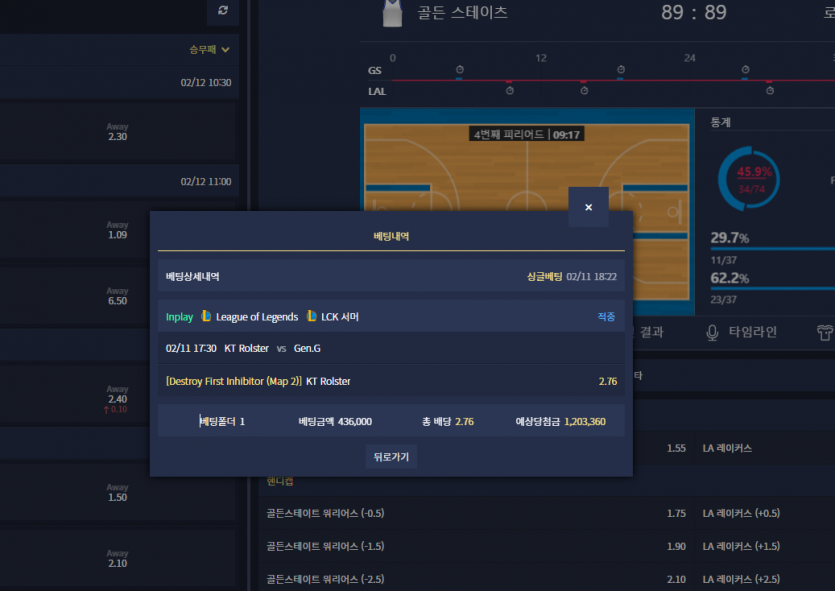
Task: Select the KT Rolster vs Gen.G match row
Action: (x=391, y=348)
